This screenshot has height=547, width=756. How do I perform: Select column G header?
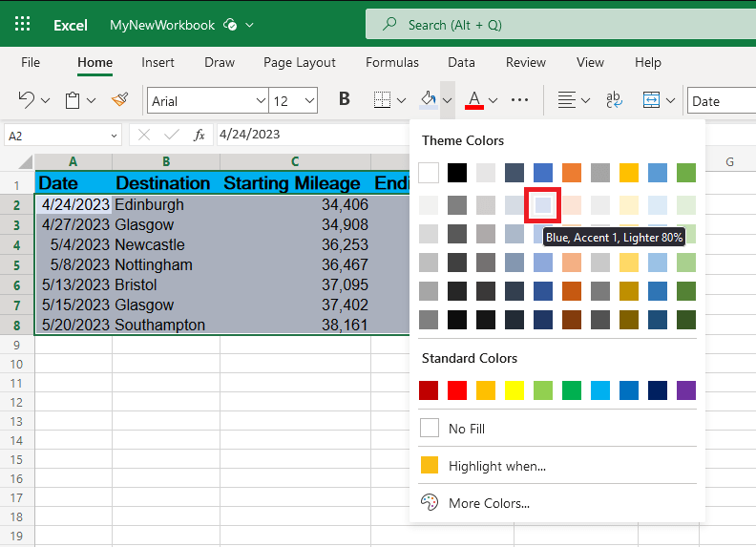pos(729,162)
